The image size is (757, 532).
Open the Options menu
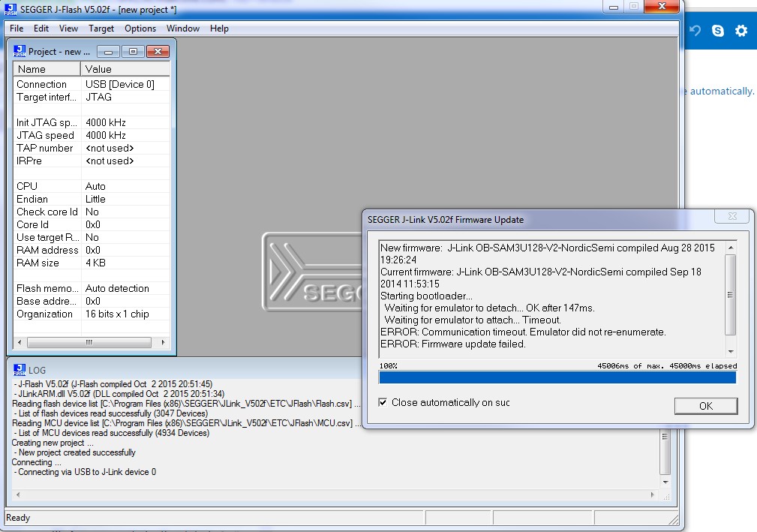140,29
